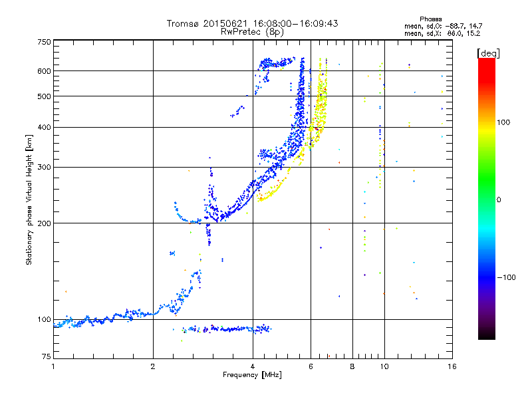Screen dimensions: 532x399
Task: Click the y-axis tick label '75'
Action: click(x=47, y=356)
